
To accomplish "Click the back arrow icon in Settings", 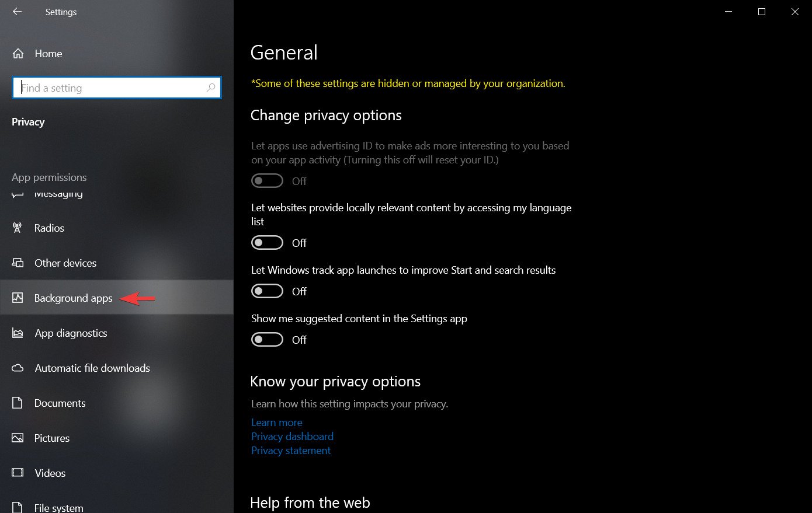I will point(17,12).
